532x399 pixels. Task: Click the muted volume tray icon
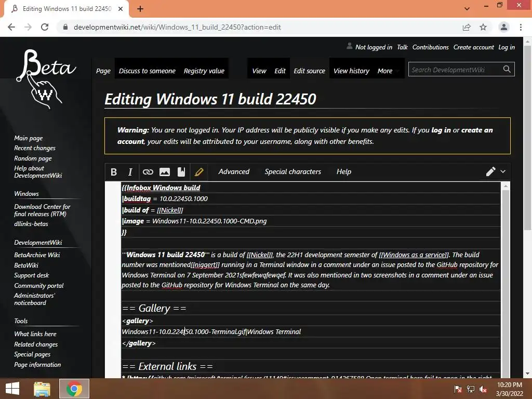(483, 389)
